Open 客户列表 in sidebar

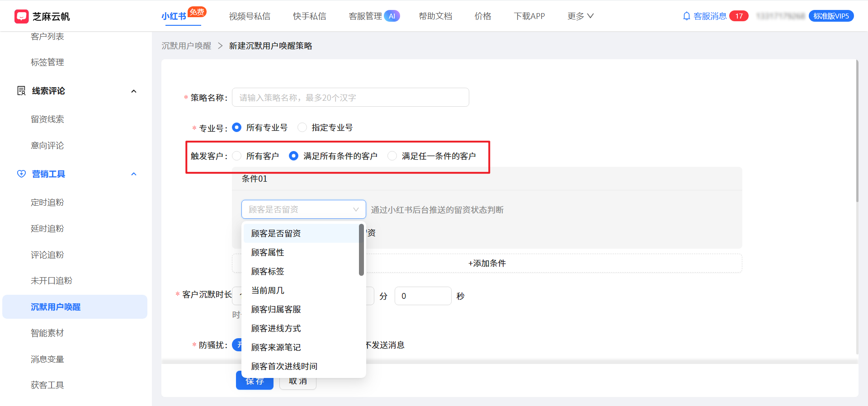point(47,36)
